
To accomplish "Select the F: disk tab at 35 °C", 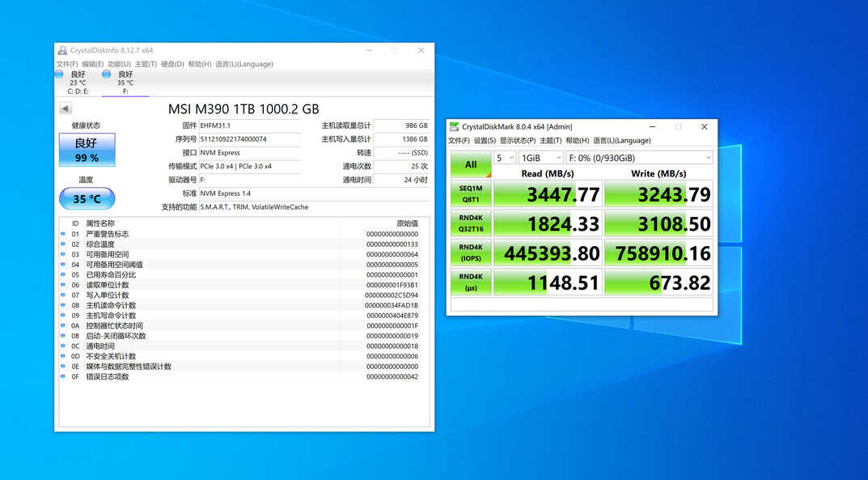I will (125, 83).
